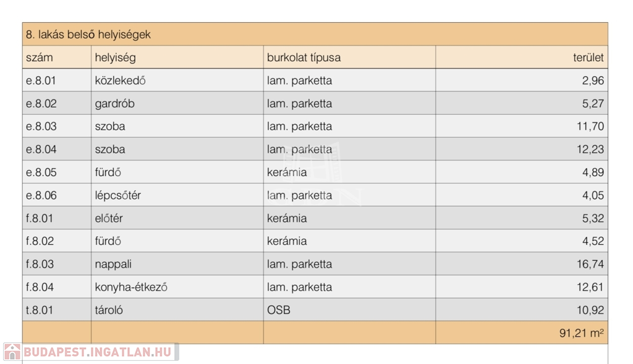Screen dimensions: 633x364
Task: Click the e.8.04 row number cell
Action: click(41, 149)
